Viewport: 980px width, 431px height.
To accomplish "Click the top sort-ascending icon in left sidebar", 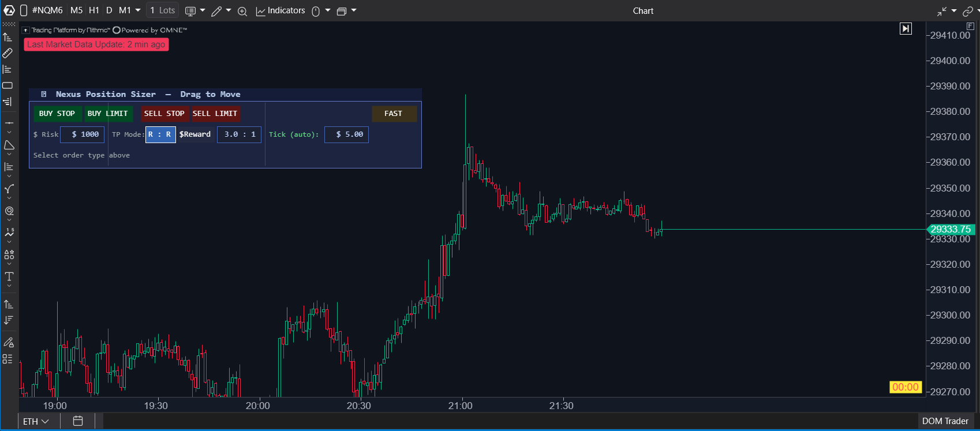I will (x=8, y=37).
